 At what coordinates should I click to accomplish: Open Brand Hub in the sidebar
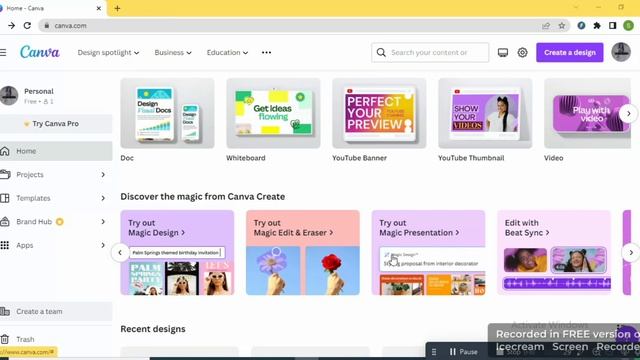(x=34, y=222)
